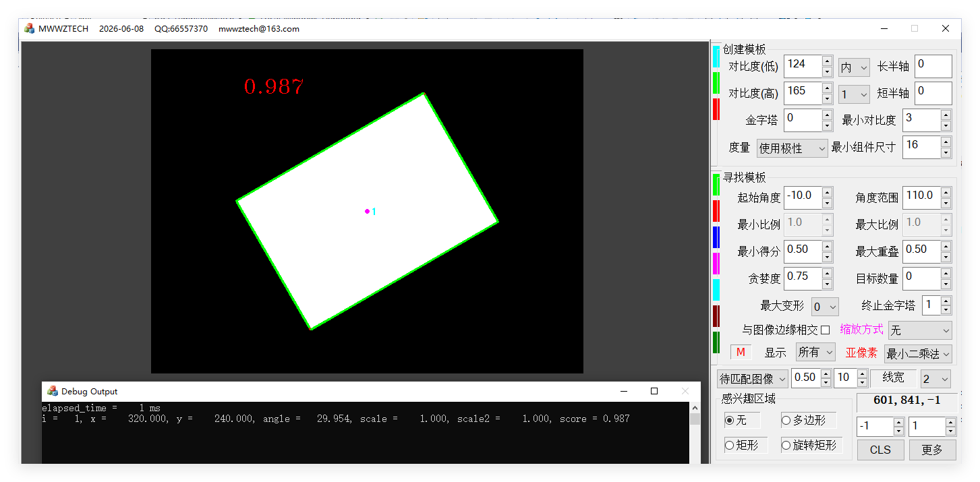Viewport: 980px width, 482px height.
Task: Click the magenta color bar in 寻找模板
Action: [x=716, y=264]
